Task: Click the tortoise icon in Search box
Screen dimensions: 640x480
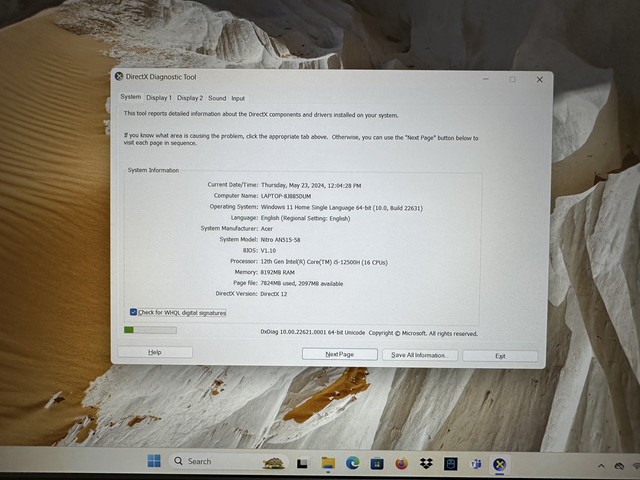Action: (273, 463)
